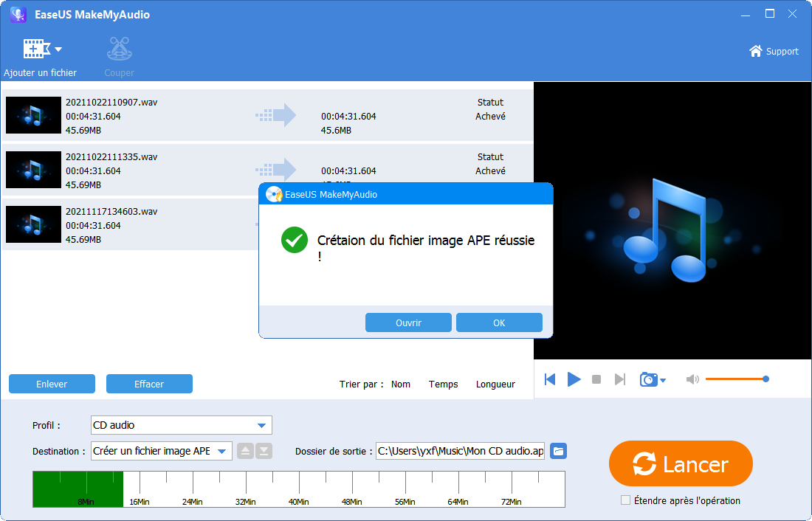Open the Support home link
The width and height of the screenshot is (812, 521).
774,51
